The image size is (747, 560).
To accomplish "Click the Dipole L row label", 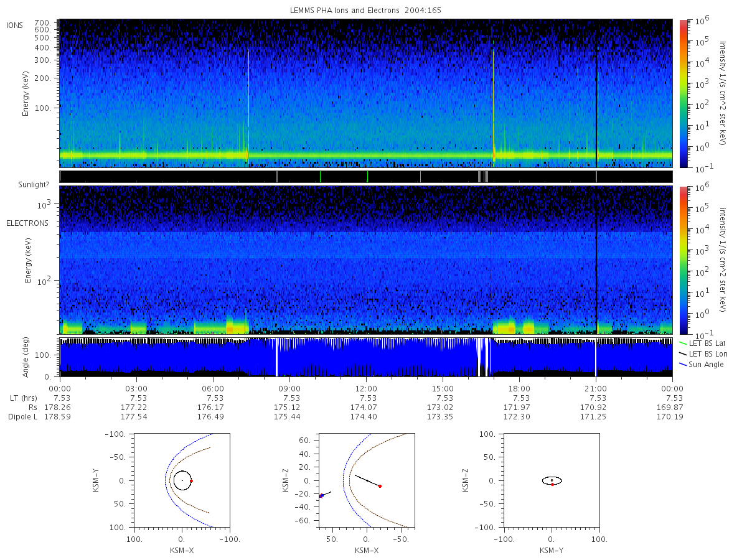I will pos(23,417).
